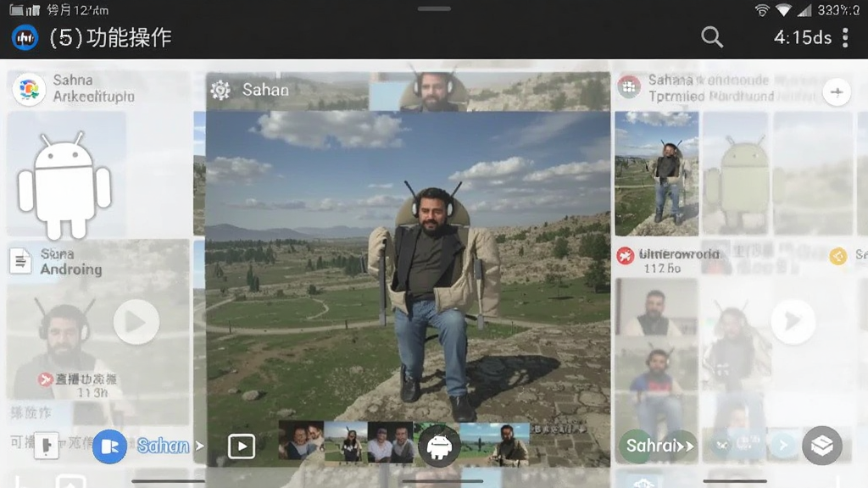
Task: Click the gray layers icon at bottom right
Action: pos(822,446)
